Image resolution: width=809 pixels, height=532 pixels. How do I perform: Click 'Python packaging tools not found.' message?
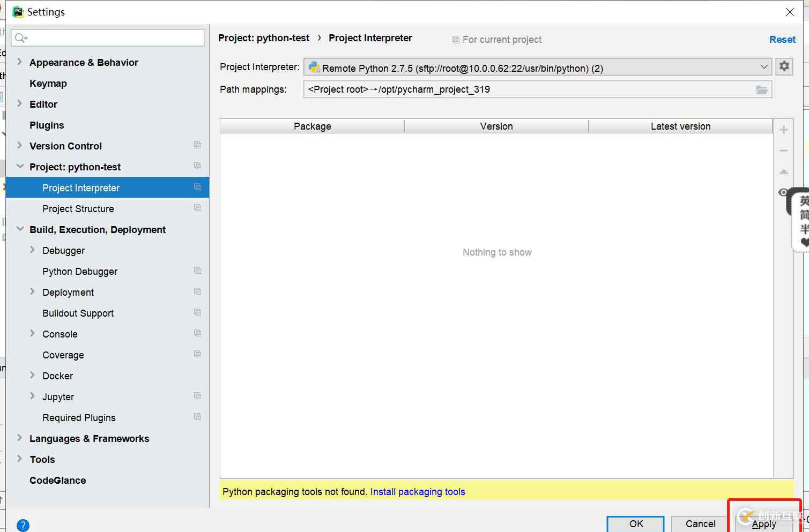click(x=295, y=492)
